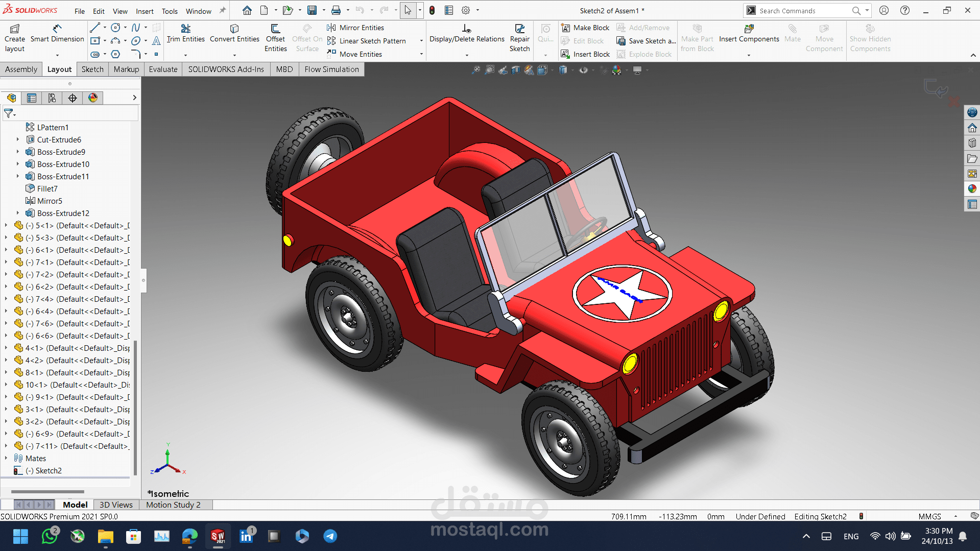Switch to the Sketch ribbon tab
The image size is (980, 551).
click(x=92, y=69)
